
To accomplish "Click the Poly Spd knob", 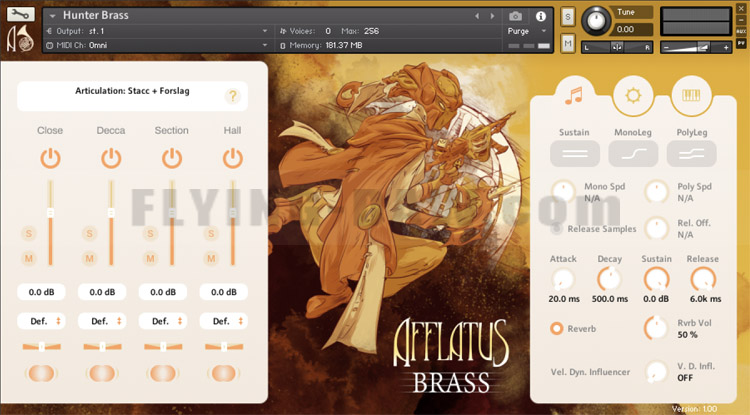I will click(656, 192).
